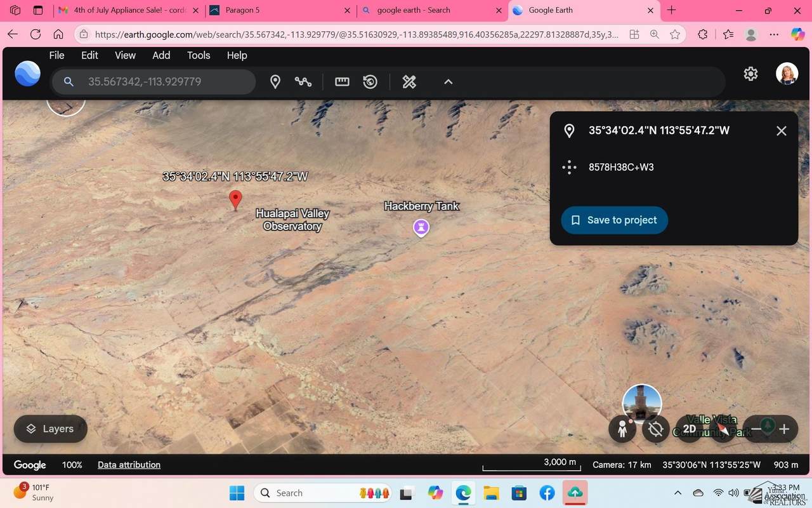Image resolution: width=812 pixels, height=508 pixels.
Task: Open the File menu
Action: click(x=56, y=55)
